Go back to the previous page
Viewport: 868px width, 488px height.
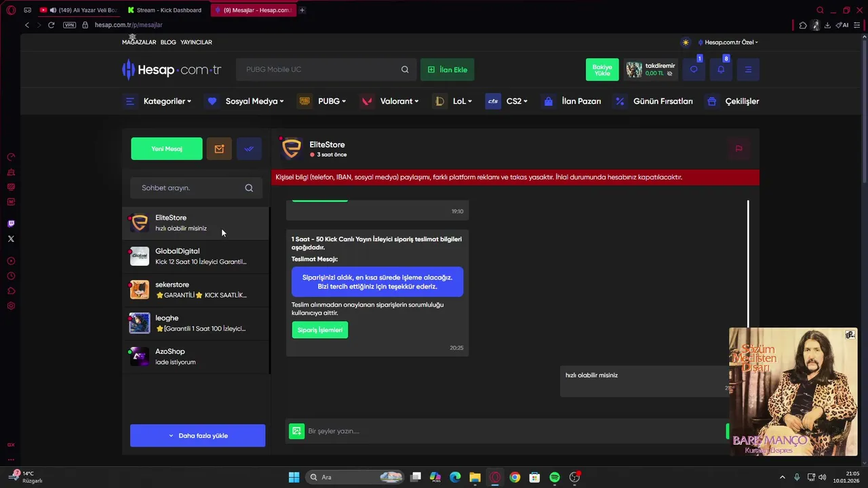coord(27,25)
